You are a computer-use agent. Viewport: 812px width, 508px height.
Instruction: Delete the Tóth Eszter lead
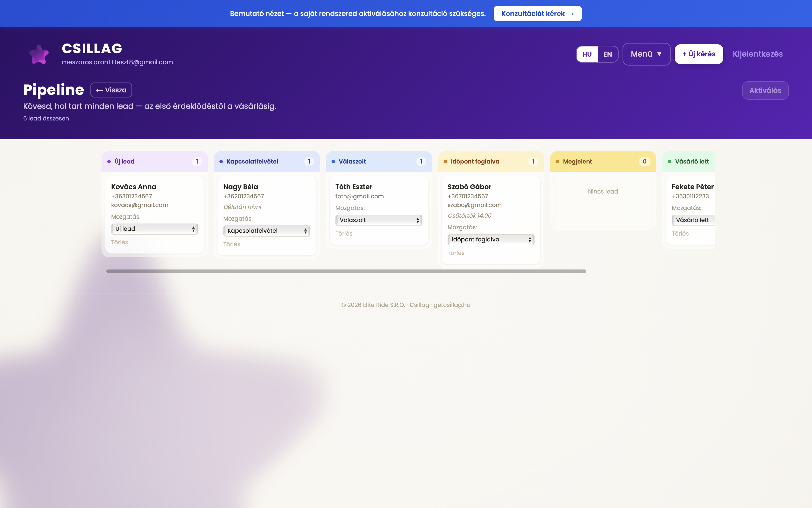coord(344,233)
